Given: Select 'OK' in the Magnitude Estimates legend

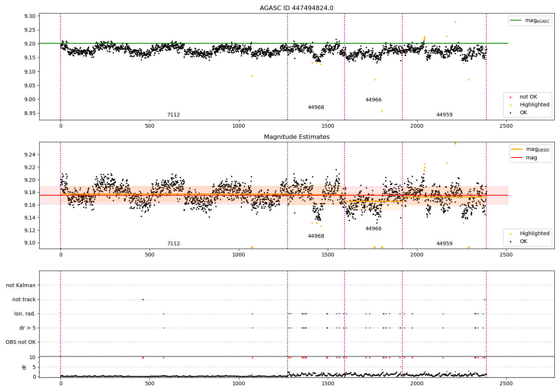Looking at the screenshot, I should (x=523, y=242).
